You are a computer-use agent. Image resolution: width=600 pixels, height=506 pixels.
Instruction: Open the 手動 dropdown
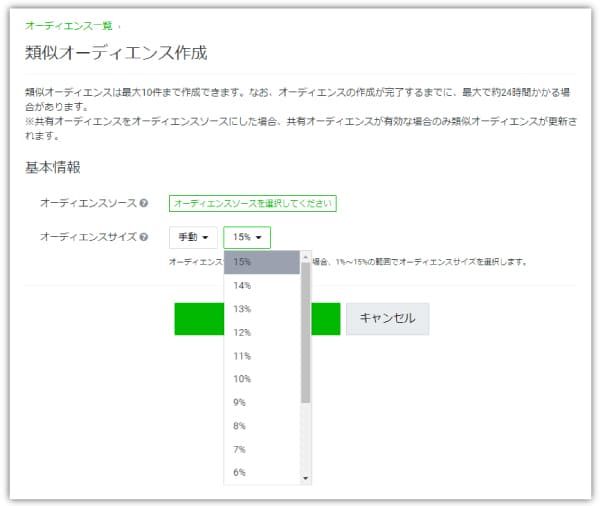click(x=193, y=237)
